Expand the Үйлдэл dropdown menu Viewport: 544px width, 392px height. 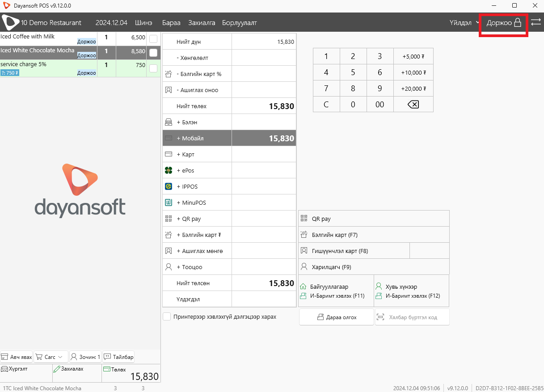[x=464, y=22]
